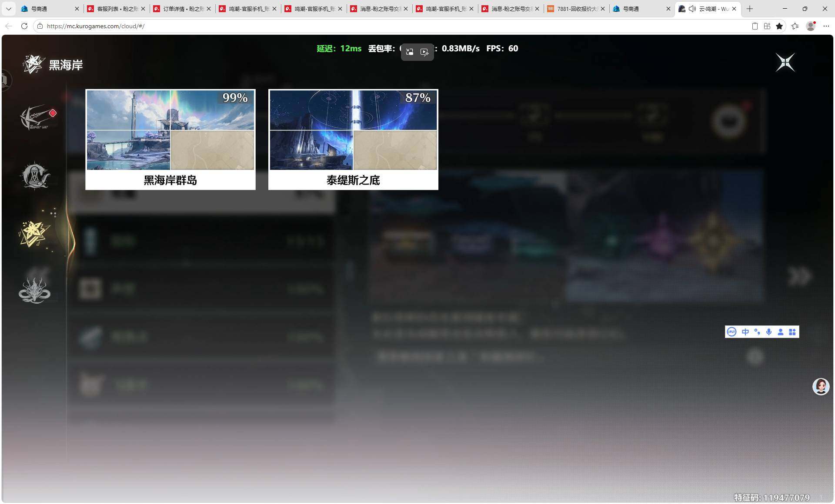Click the screen-record icon in cloud overlay
Viewport: 835px width, 504px height.
tap(424, 52)
